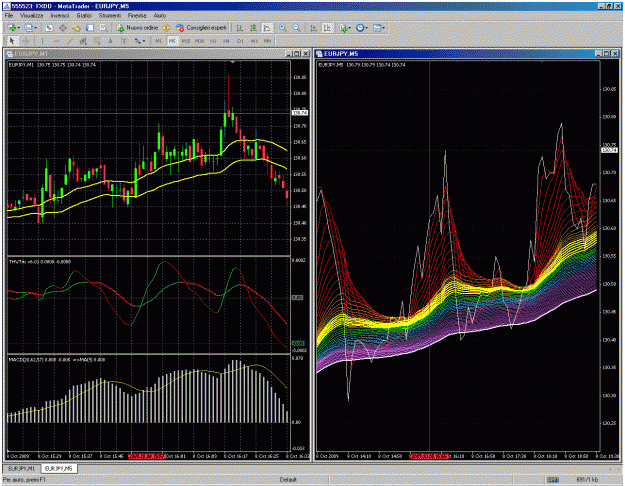Screen dimensions: 625x486
Task: Switch to line chart type
Action: 267,28
